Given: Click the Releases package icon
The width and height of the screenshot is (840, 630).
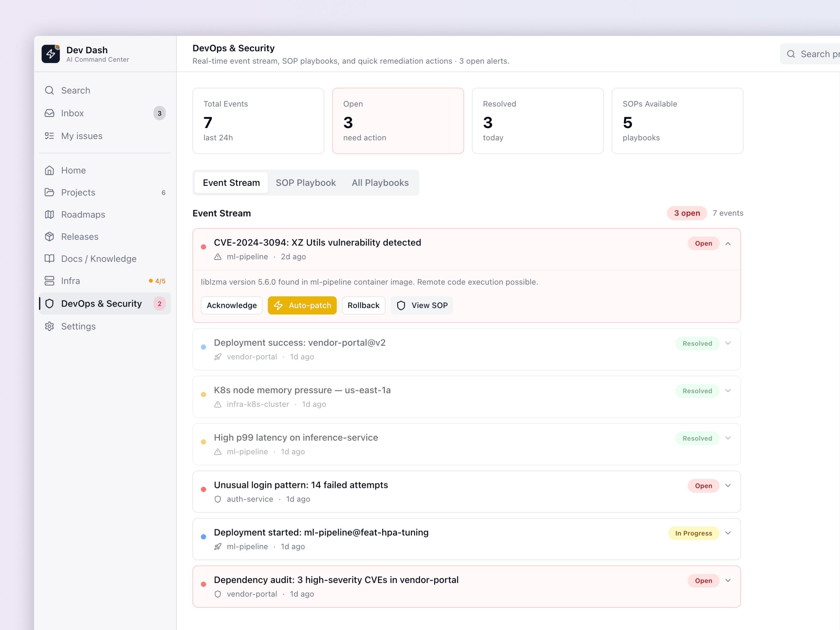Looking at the screenshot, I should pyautogui.click(x=50, y=236).
